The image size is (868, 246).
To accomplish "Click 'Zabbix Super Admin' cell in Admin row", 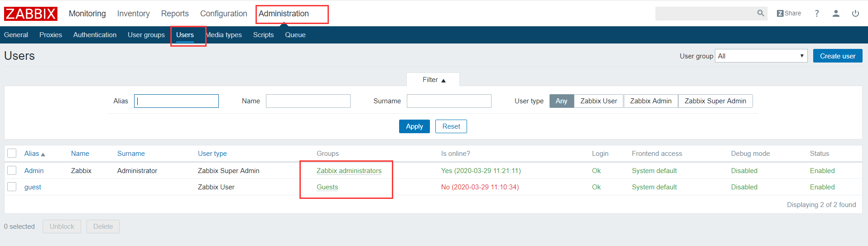I will (x=229, y=171).
